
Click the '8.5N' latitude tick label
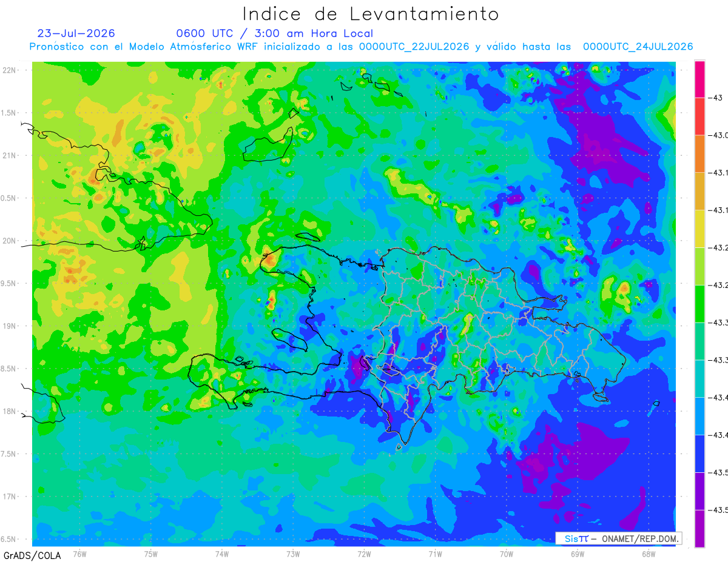pyautogui.click(x=8, y=369)
